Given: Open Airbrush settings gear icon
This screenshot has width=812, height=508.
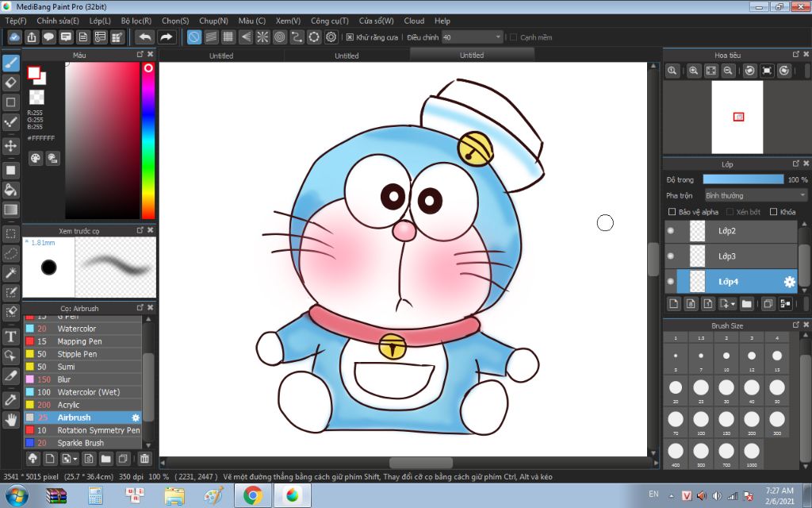Looking at the screenshot, I should point(136,418).
